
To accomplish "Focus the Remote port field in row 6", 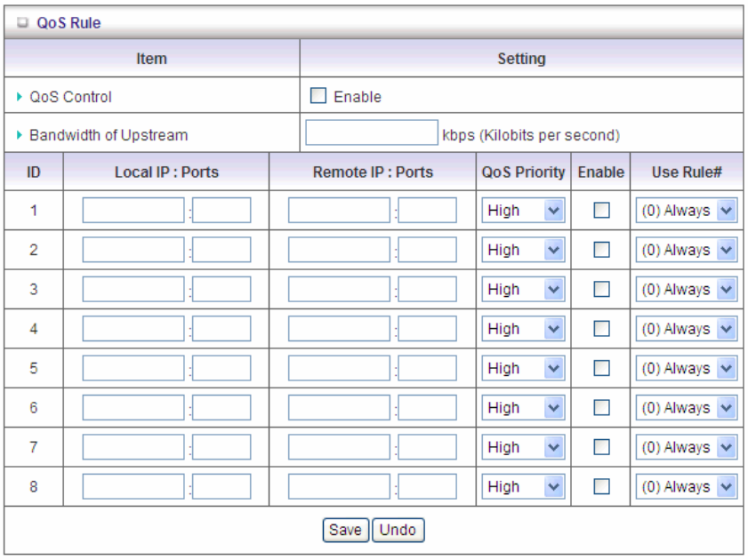I will click(427, 408).
